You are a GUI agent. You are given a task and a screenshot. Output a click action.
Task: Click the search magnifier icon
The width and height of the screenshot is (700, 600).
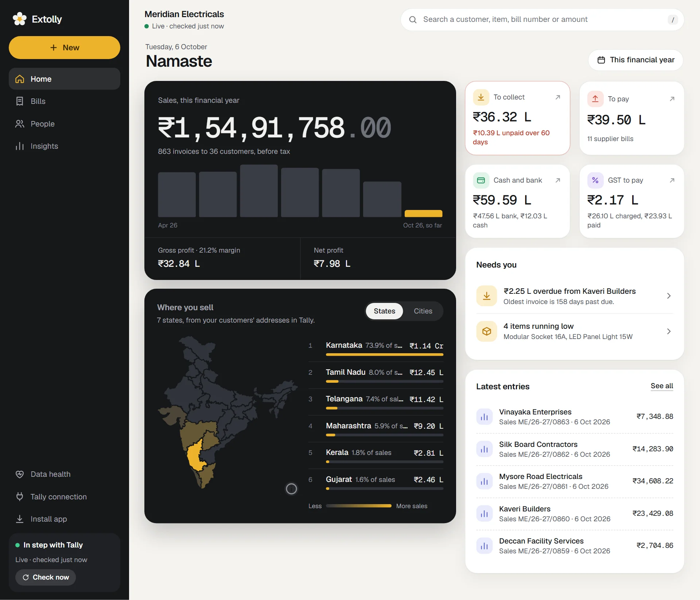(413, 20)
